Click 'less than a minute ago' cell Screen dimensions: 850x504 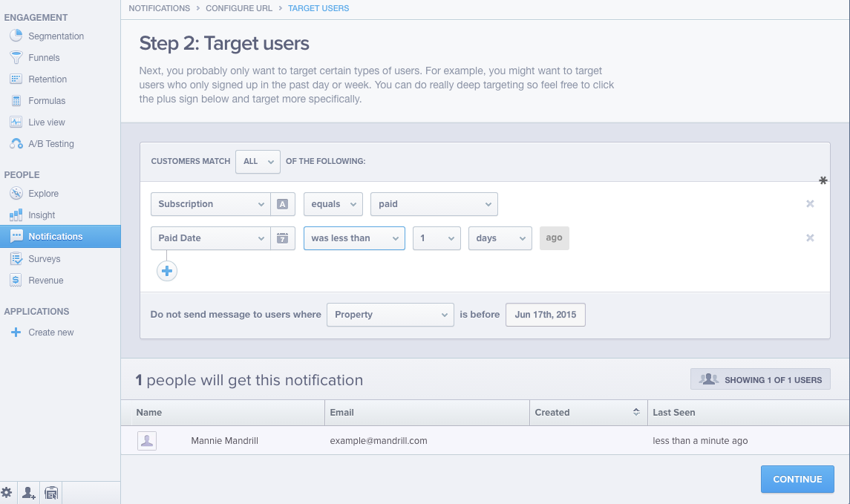700,441
